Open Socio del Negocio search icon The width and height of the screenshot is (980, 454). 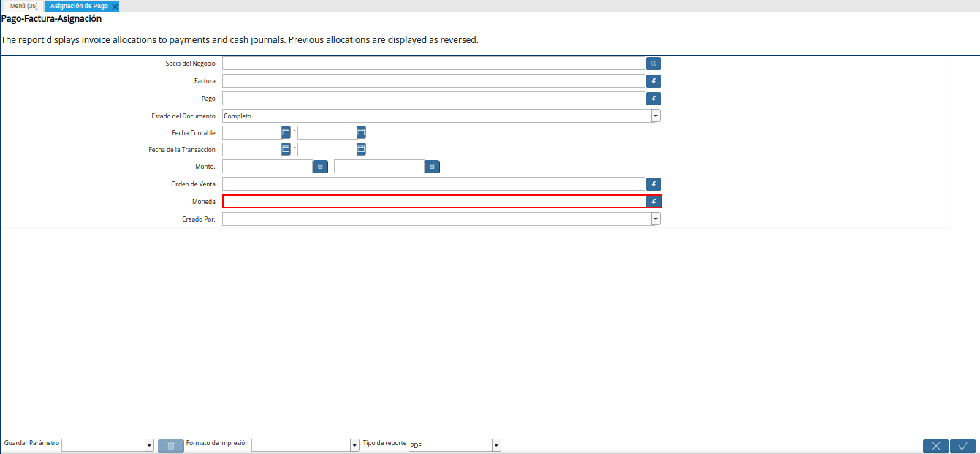click(653, 64)
